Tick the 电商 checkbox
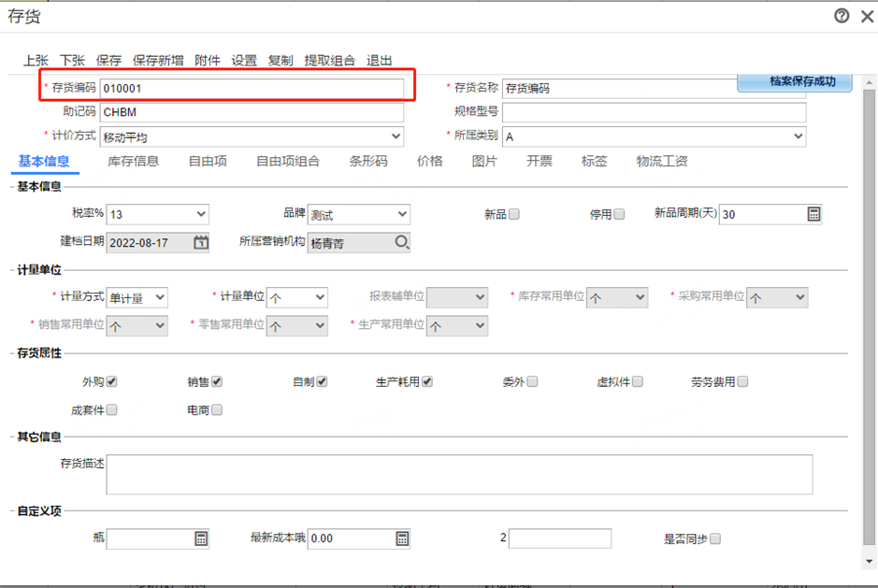Screen dimensions: 878x588 pyautogui.click(x=217, y=409)
